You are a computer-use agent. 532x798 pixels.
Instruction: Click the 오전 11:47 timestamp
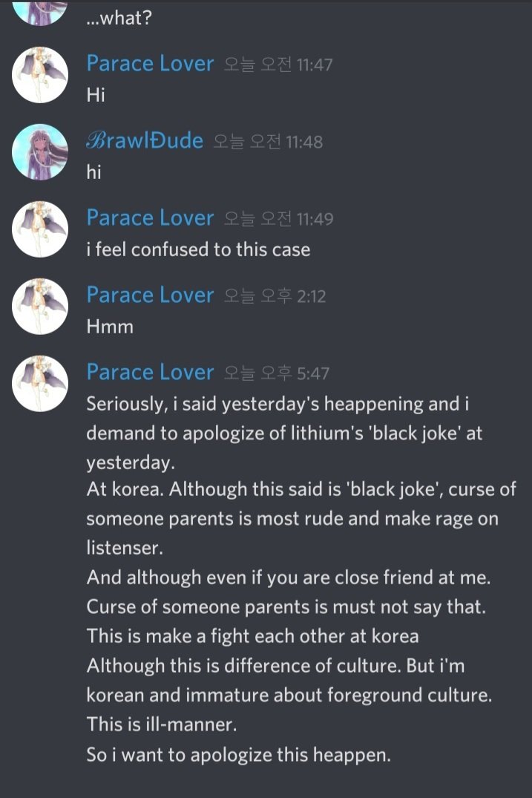[278, 65]
